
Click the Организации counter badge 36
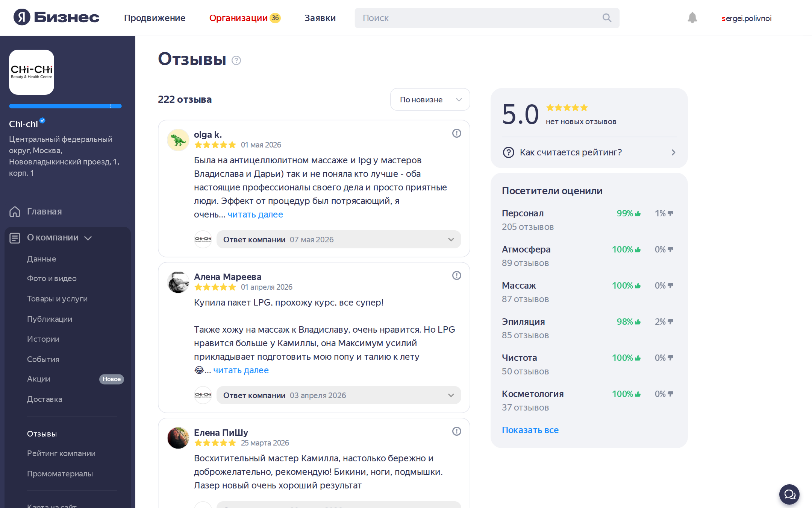tap(275, 18)
